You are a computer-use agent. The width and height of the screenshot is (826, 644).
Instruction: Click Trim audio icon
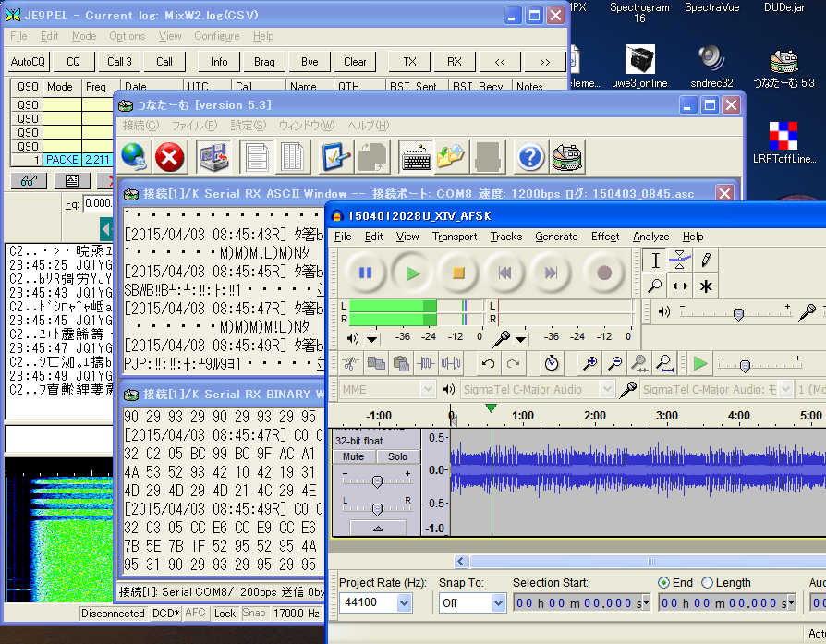(x=426, y=363)
